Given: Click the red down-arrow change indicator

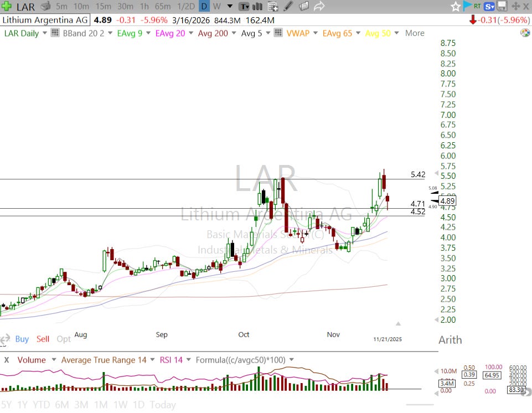Looking at the screenshot, I should [473, 20].
